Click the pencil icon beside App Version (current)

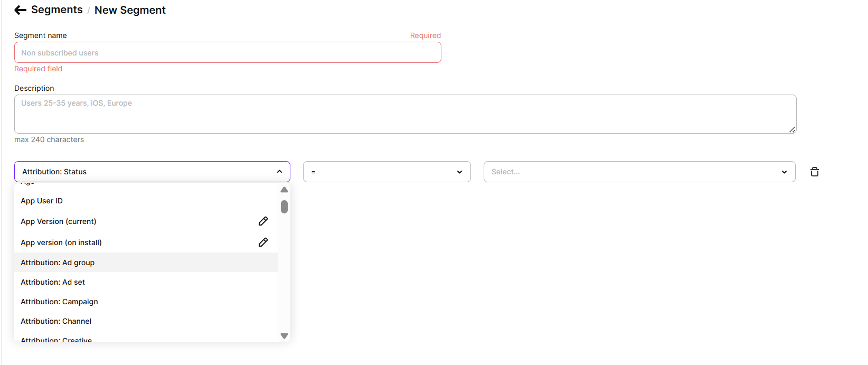pos(263,221)
